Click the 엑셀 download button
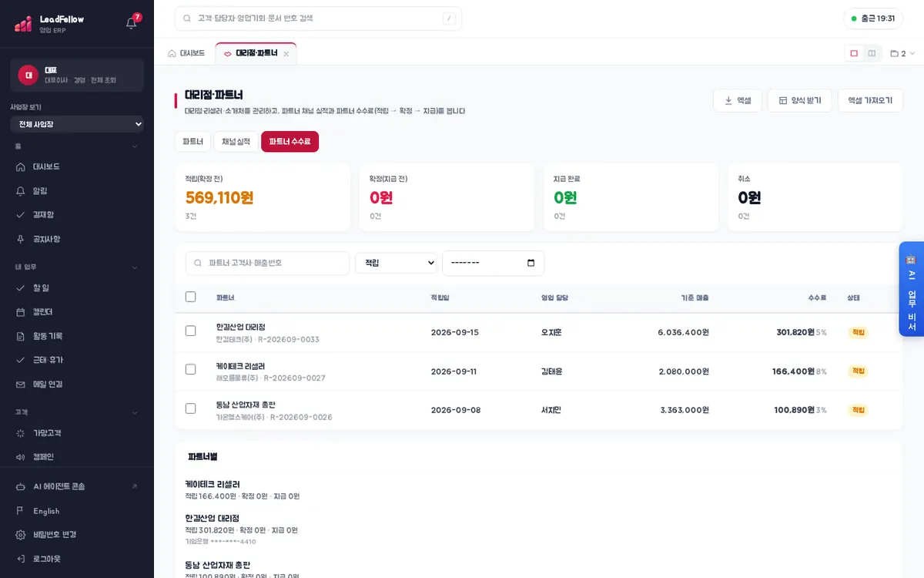 click(738, 100)
